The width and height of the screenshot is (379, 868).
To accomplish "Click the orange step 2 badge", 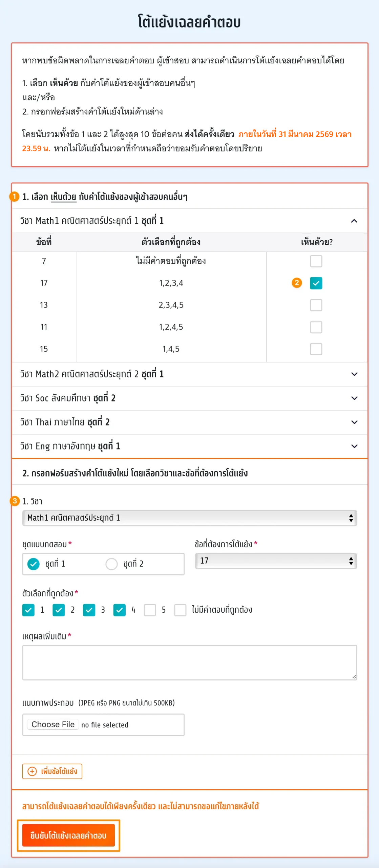I will [297, 283].
